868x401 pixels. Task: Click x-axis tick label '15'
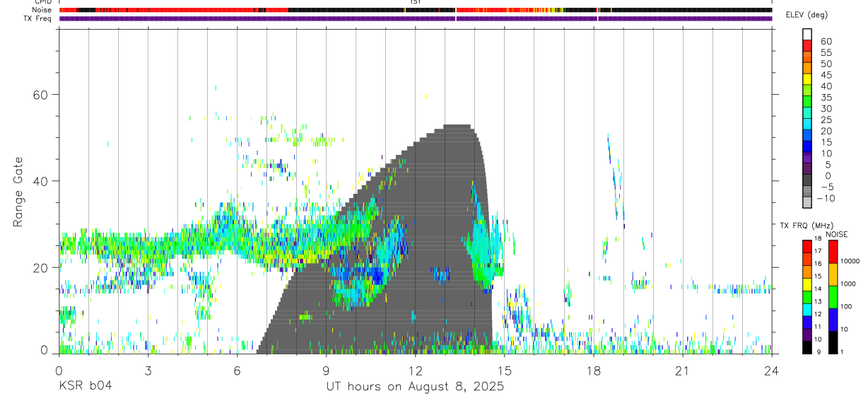click(504, 371)
